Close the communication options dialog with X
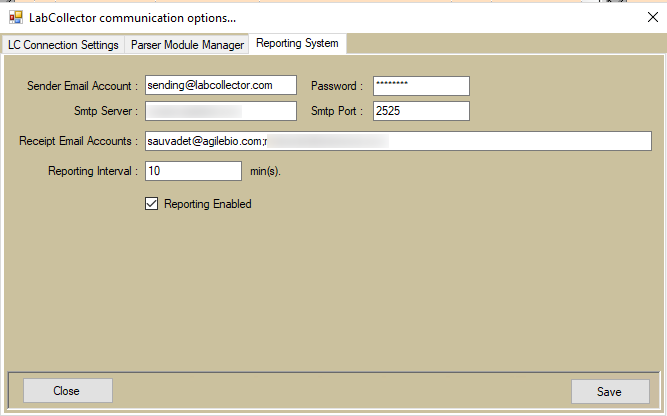Screen dimensions: 667x416 coord(653,17)
